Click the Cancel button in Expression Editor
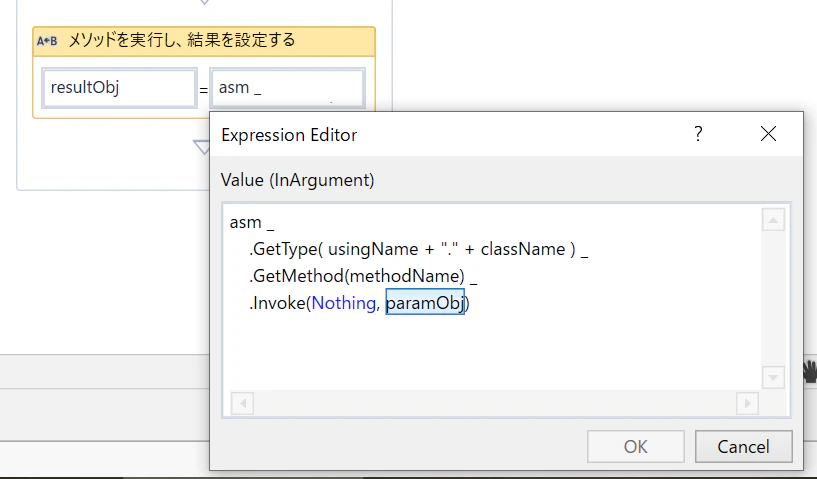This screenshot has height=479, width=817. click(744, 446)
